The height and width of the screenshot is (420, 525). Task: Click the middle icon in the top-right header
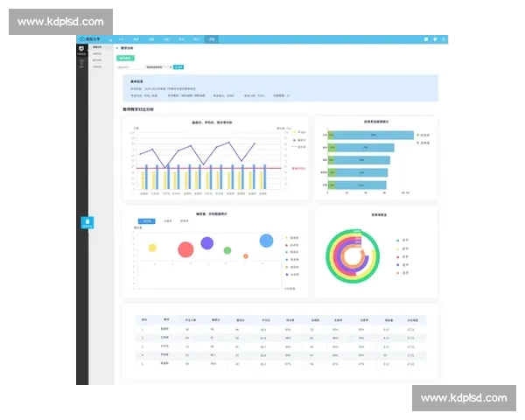tap(436, 39)
